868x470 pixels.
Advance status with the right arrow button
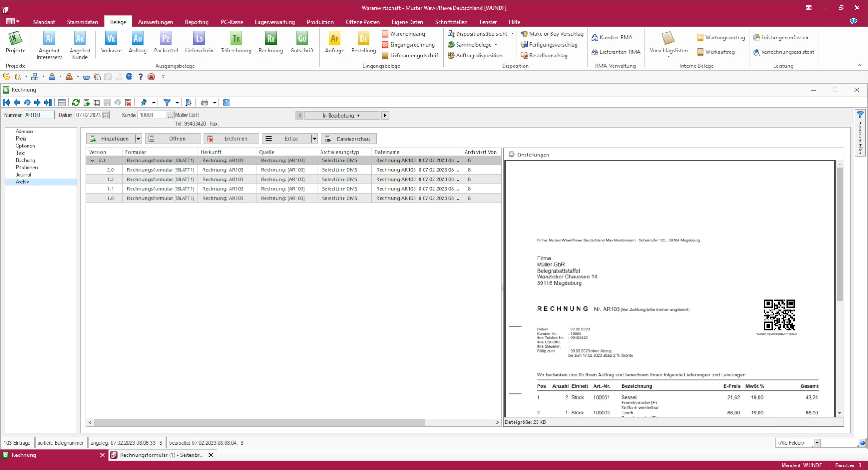click(385, 115)
